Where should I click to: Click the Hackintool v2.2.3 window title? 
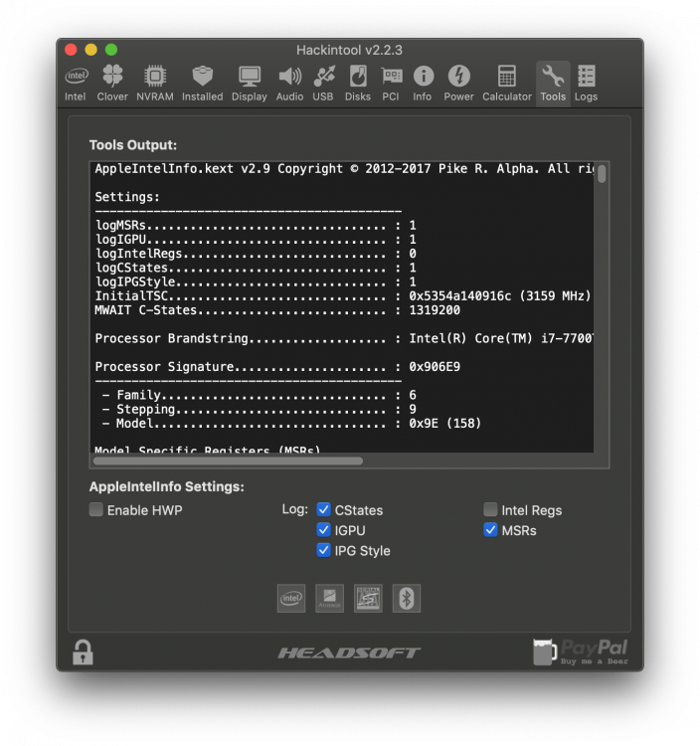[x=350, y=50]
